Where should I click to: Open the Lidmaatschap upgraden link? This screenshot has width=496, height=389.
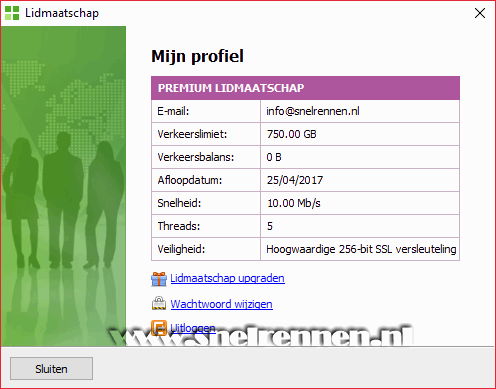click(x=227, y=278)
